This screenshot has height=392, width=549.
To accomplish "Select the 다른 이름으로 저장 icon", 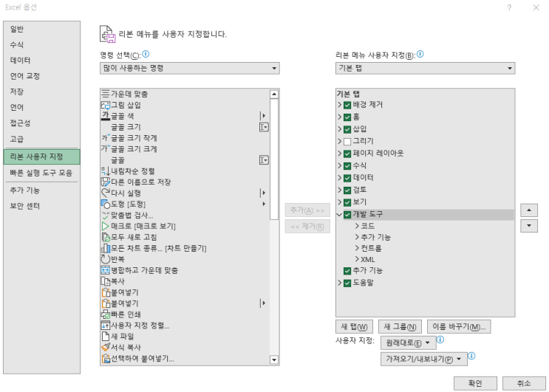I will [106, 182].
